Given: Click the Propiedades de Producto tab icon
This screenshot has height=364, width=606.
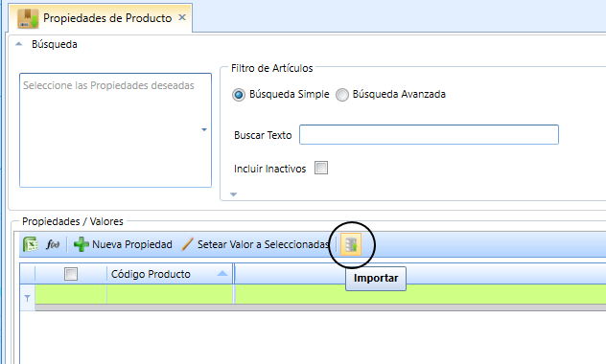Looking at the screenshot, I should 28,18.
